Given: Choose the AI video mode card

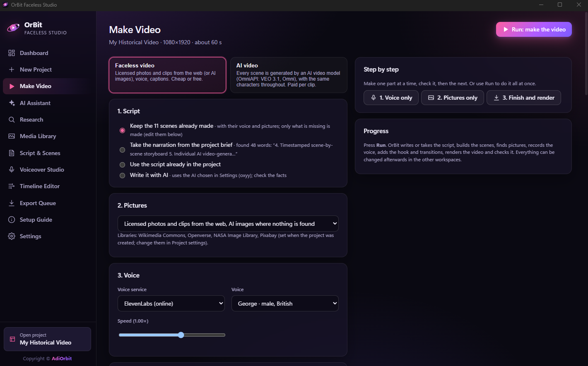Looking at the screenshot, I should [x=289, y=75].
